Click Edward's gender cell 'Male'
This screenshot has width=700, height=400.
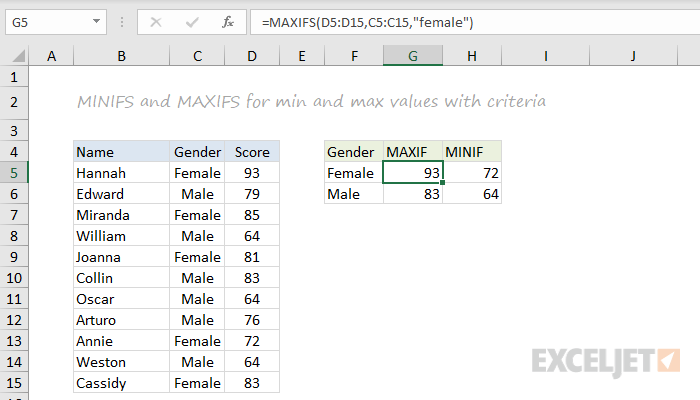(x=197, y=194)
